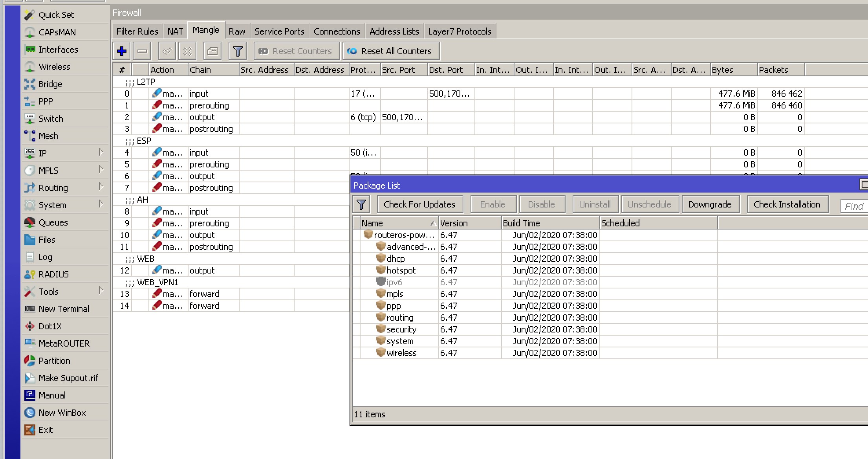Open Switch from the sidebar
The image size is (868, 459).
(x=65, y=119)
